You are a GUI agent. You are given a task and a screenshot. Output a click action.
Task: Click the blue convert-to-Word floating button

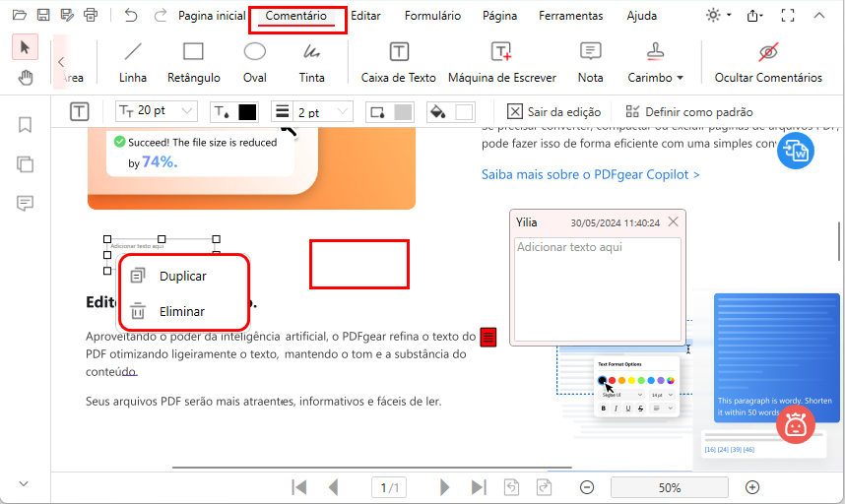coord(796,151)
